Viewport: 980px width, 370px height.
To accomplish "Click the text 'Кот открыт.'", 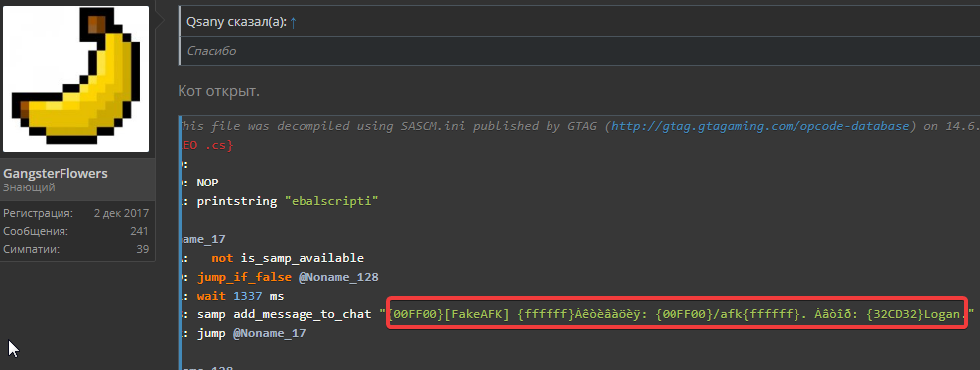I will click(219, 92).
